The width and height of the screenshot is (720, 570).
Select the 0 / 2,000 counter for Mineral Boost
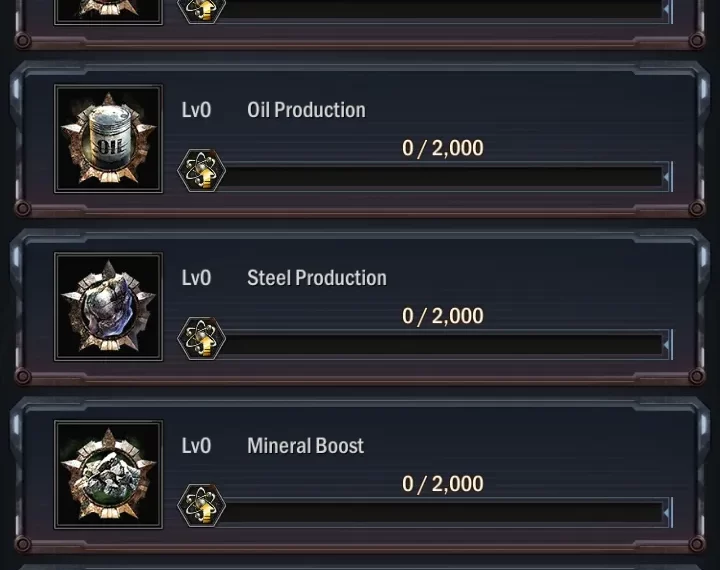[442, 484]
